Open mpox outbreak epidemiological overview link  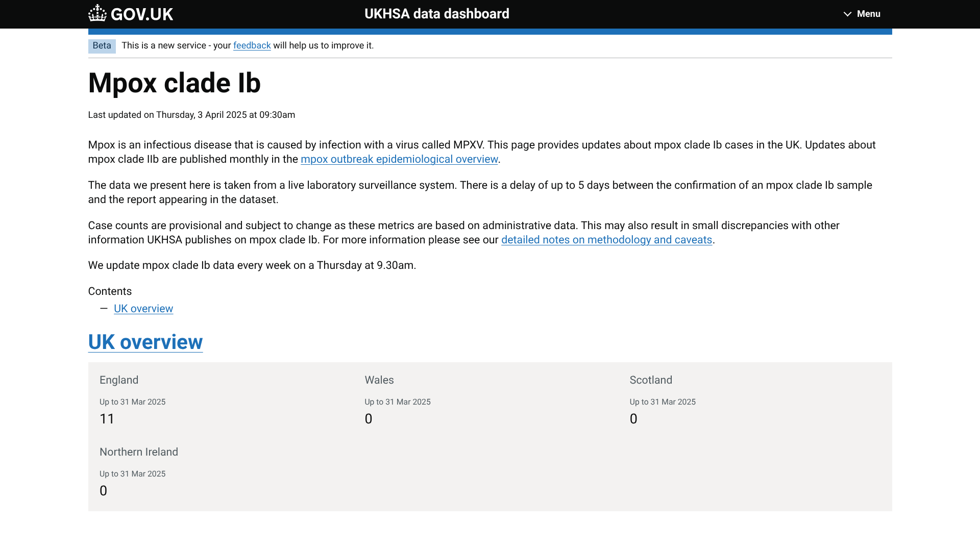399,159
